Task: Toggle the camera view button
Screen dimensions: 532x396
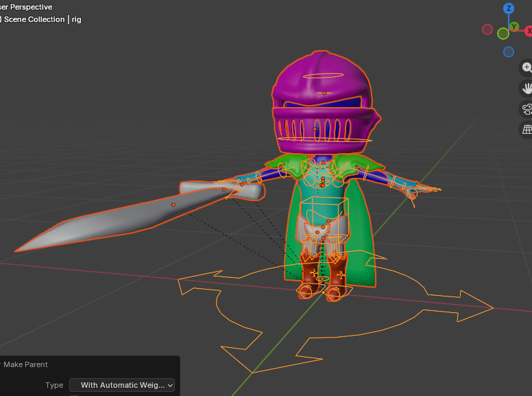Action: [x=527, y=108]
